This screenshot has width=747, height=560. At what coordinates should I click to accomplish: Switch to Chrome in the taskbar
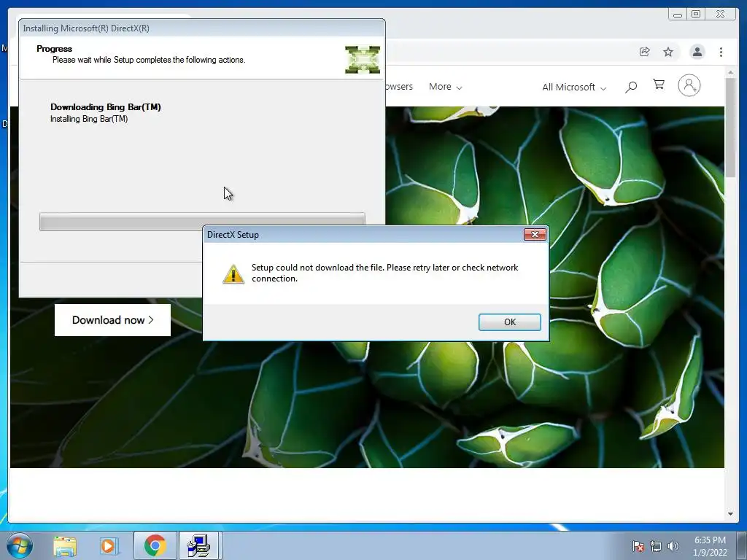155,545
